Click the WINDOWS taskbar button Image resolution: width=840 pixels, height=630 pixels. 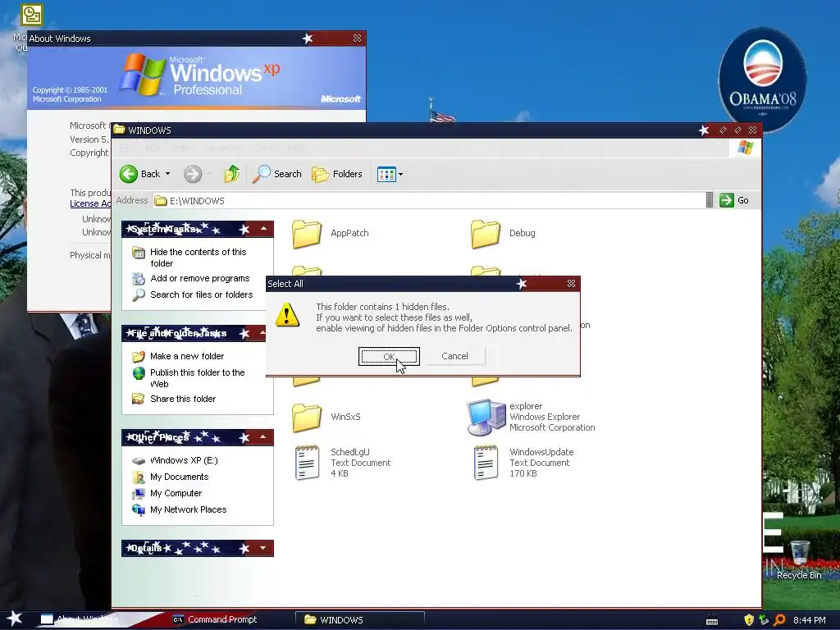point(360,620)
